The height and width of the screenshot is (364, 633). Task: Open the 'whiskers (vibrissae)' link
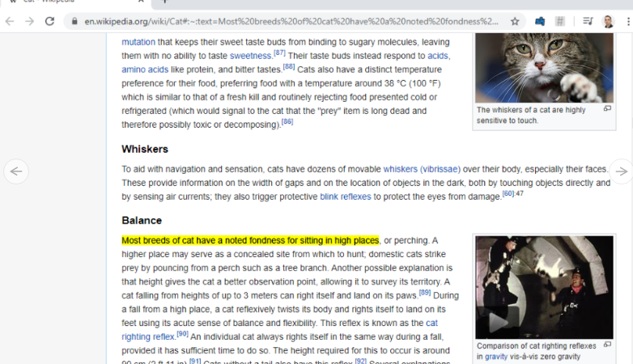click(421, 169)
